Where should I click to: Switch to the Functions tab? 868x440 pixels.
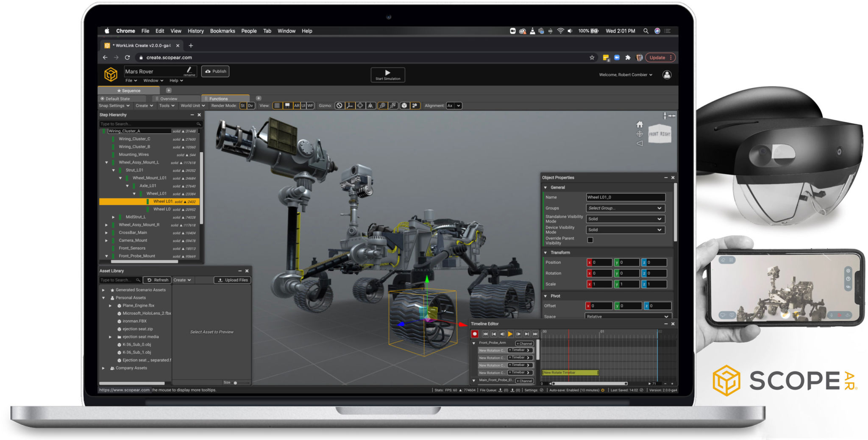(x=219, y=98)
